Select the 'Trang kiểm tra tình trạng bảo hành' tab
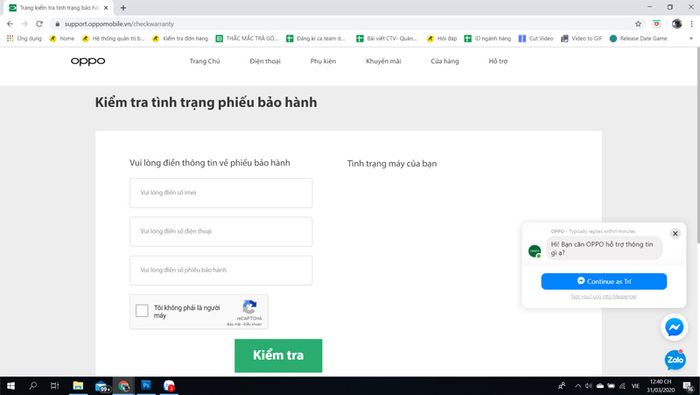The height and width of the screenshot is (395, 700). [x=58, y=8]
